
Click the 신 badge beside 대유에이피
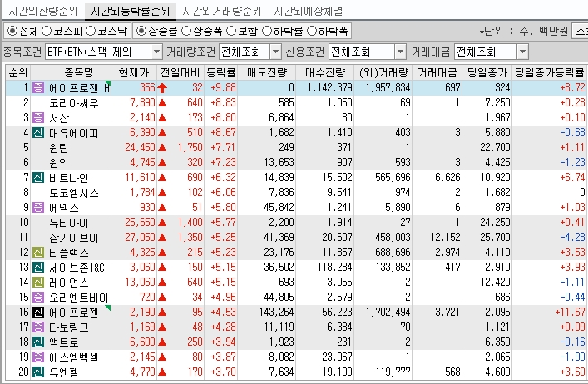click(38, 133)
